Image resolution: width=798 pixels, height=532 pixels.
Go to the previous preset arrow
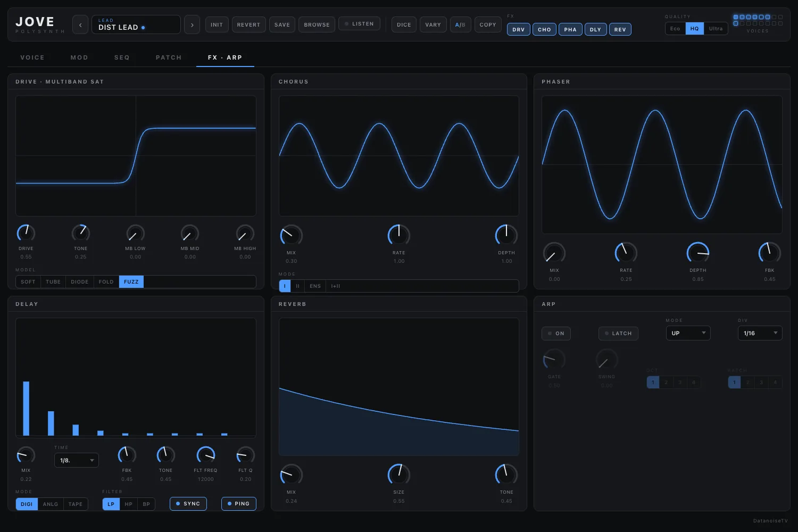80,24
